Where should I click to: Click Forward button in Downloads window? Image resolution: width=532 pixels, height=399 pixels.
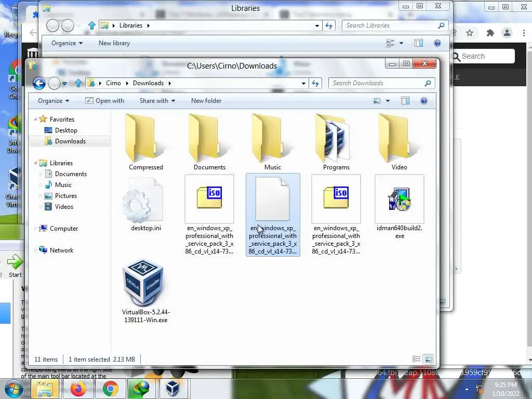click(54, 83)
